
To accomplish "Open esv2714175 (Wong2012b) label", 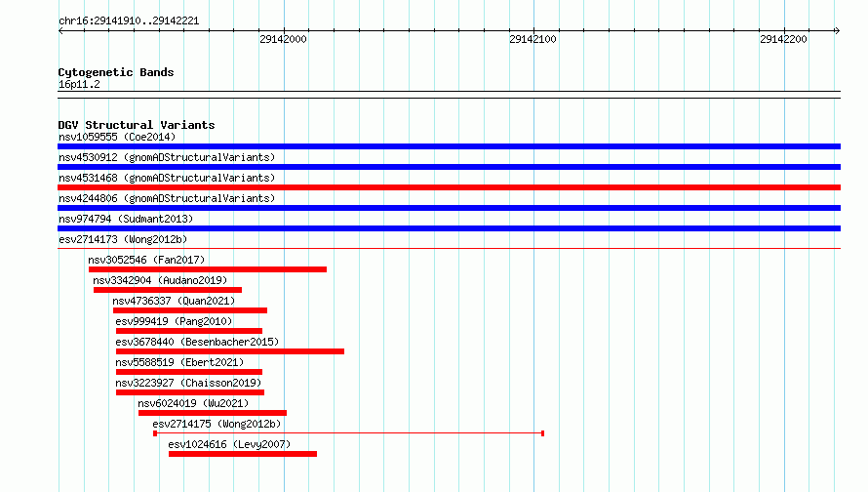I will coord(217,424).
